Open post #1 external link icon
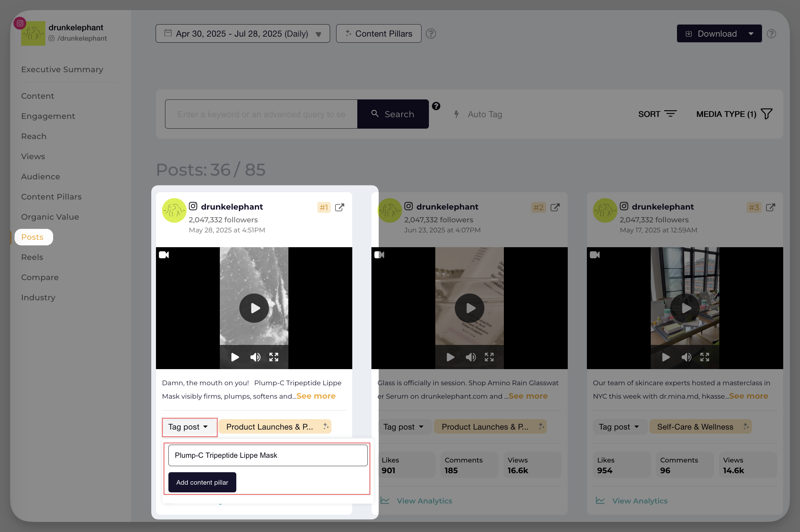Screen dimensions: 800x532 click(x=339, y=207)
